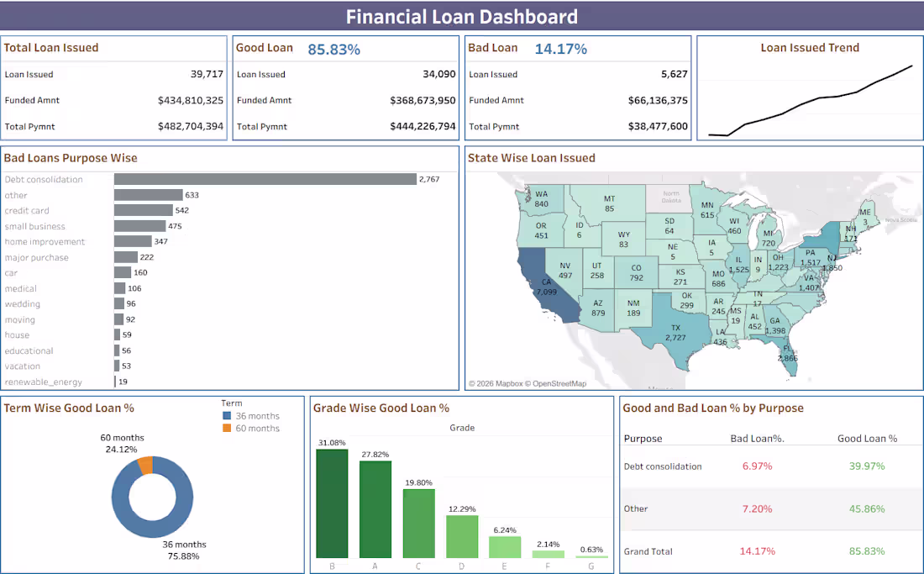Click the Other row's 7.20% bad loan value

[x=757, y=508]
